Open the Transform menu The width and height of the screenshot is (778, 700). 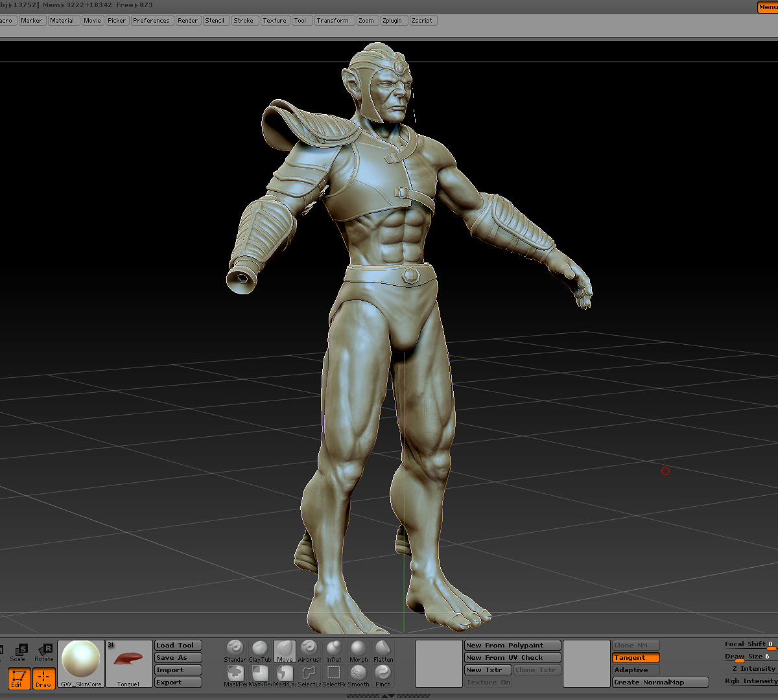[x=333, y=21]
